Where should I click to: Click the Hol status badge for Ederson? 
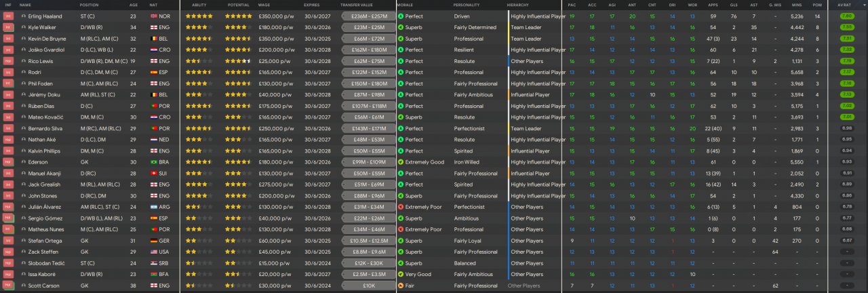(8, 162)
